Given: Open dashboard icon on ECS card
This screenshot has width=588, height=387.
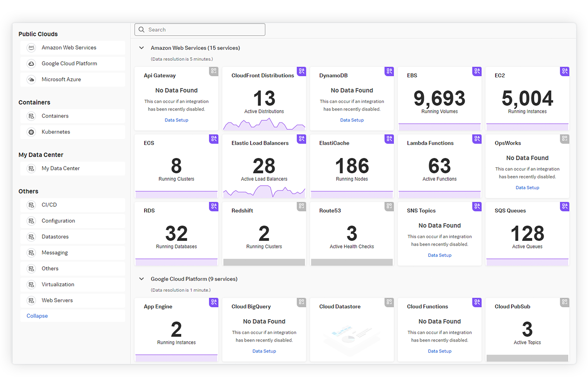Looking at the screenshot, I should pyautogui.click(x=214, y=139).
